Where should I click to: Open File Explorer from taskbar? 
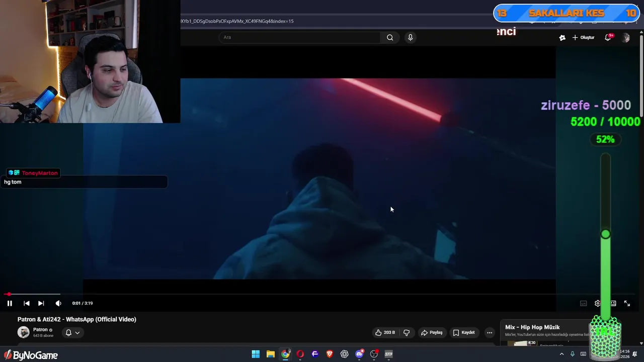[x=271, y=354]
